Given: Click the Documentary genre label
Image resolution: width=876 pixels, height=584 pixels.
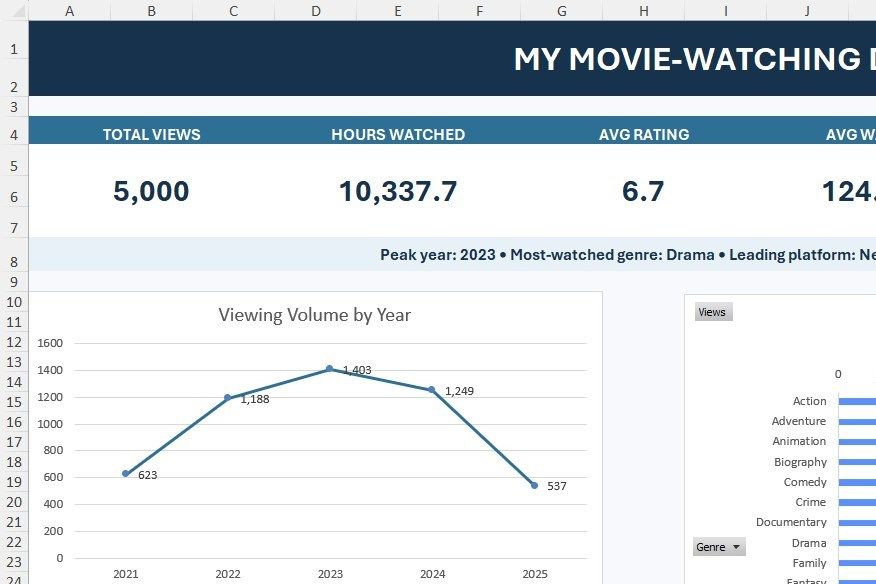Looking at the screenshot, I should (791, 522).
